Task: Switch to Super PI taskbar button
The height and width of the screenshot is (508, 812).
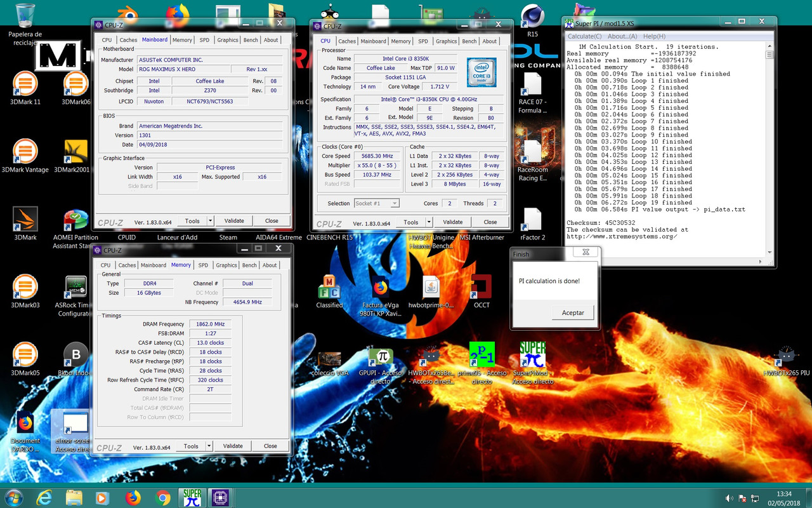Action: pos(192,497)
